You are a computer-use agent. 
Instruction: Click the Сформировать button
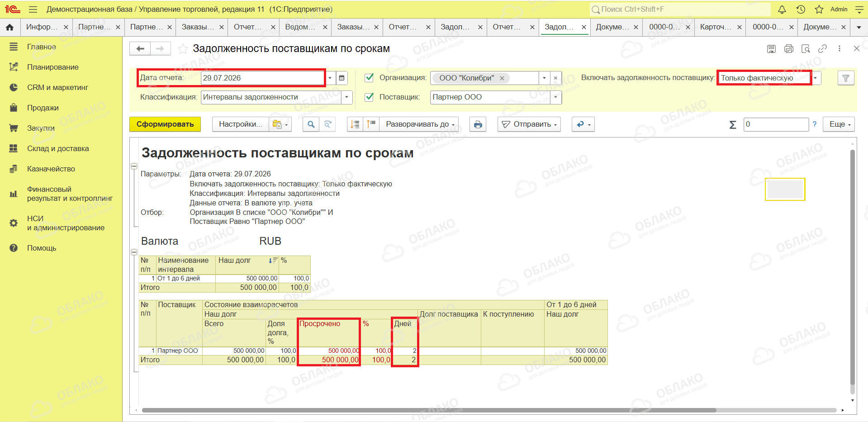(165, 124)
